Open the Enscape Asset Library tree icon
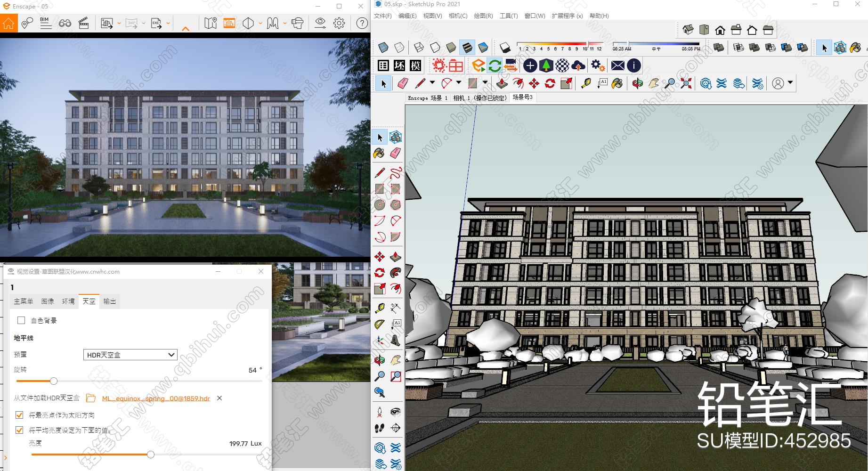Image resolution: width=868 pixels, height=471 pixels. tap(546, 65)
